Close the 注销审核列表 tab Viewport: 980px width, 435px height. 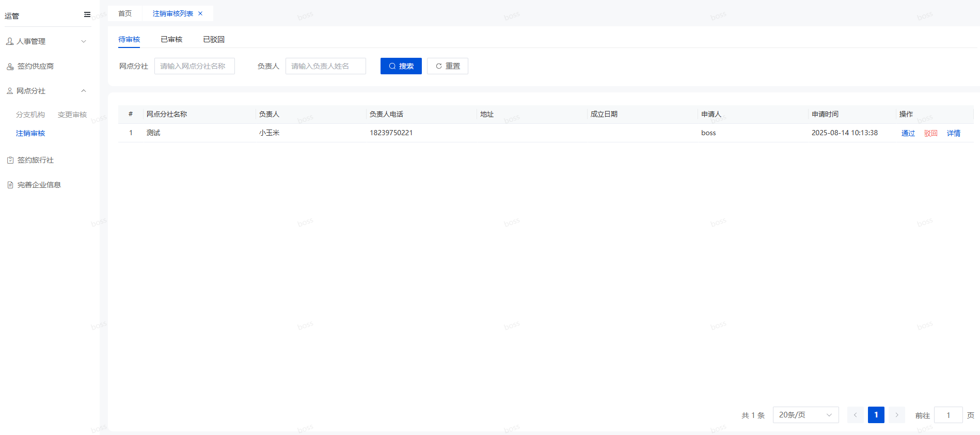coord(200,13)
